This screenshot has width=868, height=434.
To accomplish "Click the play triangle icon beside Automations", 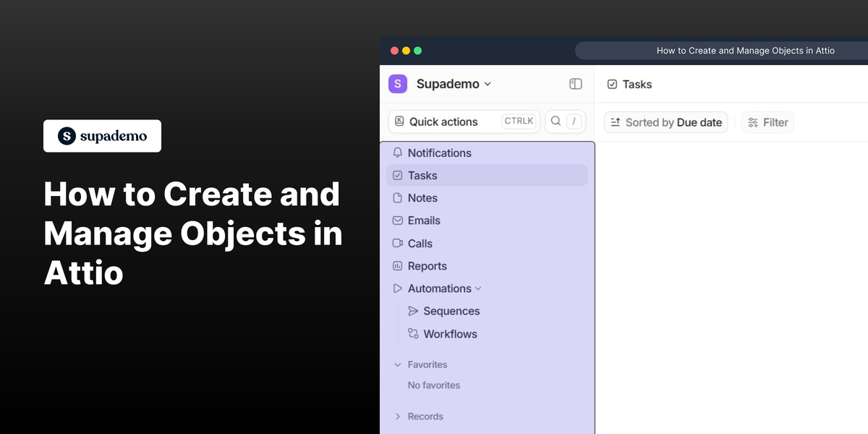I will point(397,289).
